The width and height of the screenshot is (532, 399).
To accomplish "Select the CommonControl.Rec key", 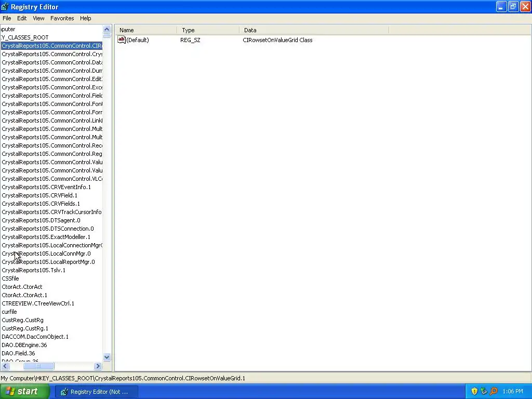I will tap(51, 145).
